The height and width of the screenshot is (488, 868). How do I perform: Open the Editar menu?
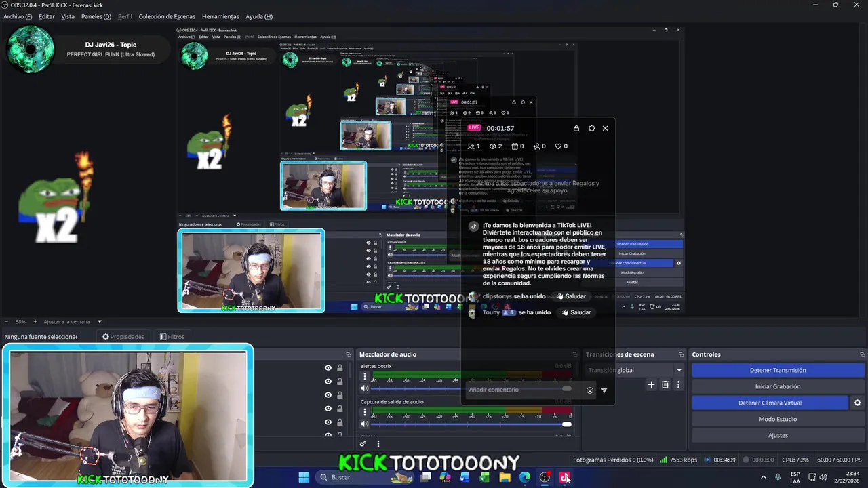point(47,16)
